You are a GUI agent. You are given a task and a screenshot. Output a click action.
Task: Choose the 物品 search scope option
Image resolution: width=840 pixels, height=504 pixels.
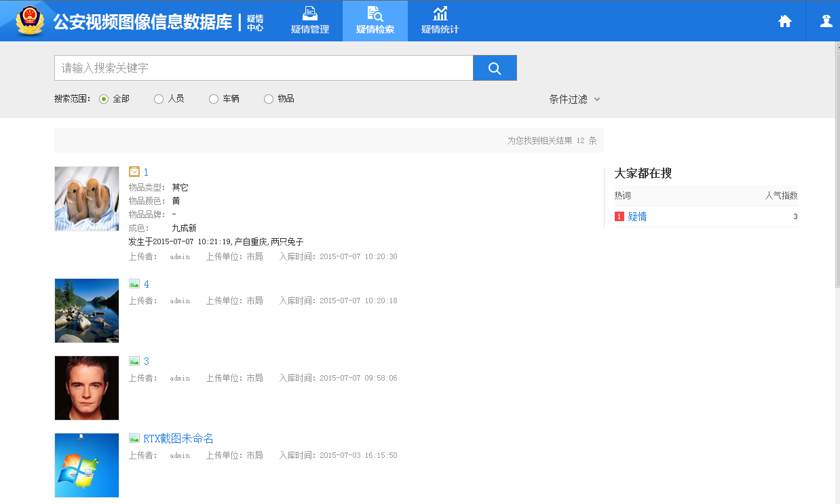269,99
